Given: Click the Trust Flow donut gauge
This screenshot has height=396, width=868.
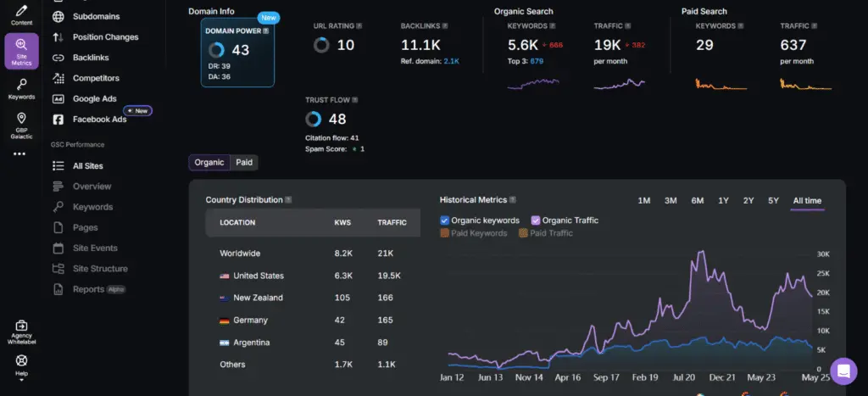Looking at the screenshot, I should click(314, 119).
